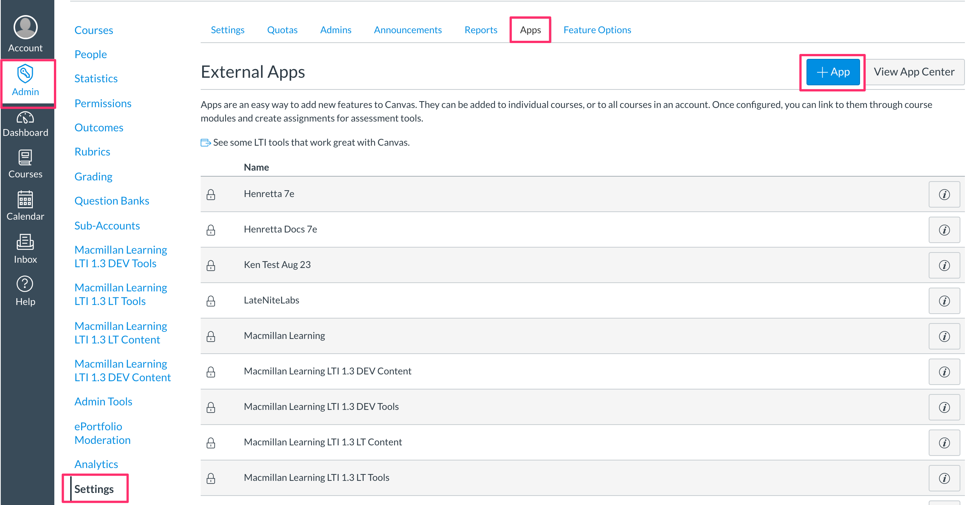Open the Account profile icon in sidebar

tap(25, 28)
